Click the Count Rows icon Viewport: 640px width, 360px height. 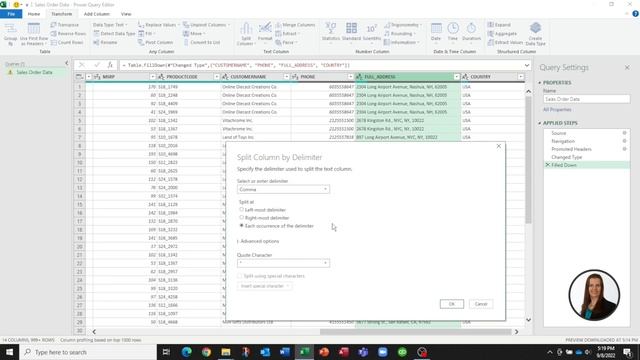(x=53, y=42)
